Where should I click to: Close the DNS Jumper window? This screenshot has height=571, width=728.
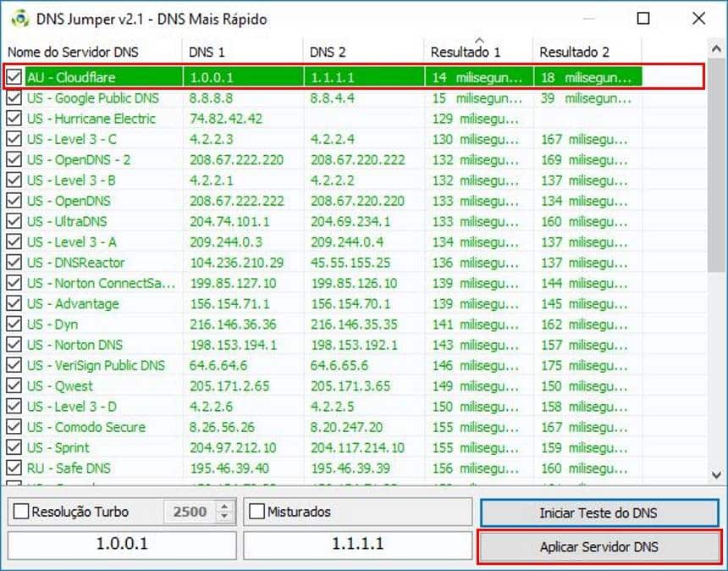tap(698, 19)
